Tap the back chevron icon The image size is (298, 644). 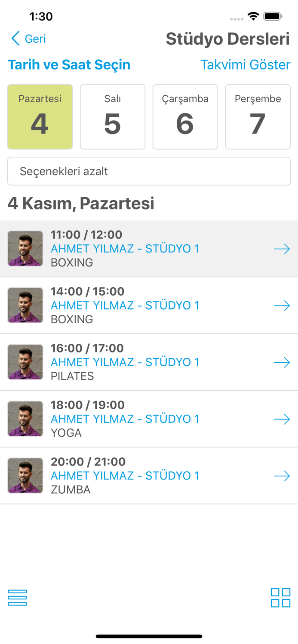(x=15, y=39)
